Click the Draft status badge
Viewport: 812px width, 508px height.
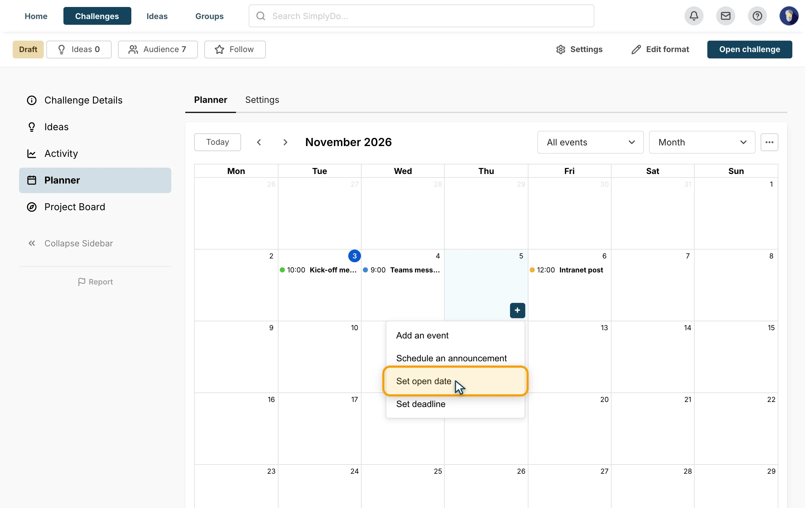coord(28,50)
